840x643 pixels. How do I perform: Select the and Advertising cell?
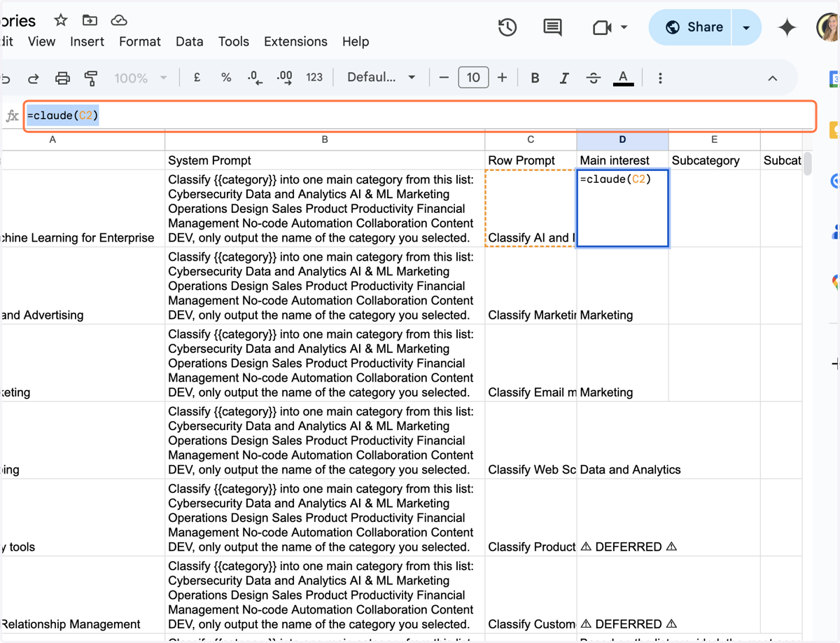click(x=83, y=286)
